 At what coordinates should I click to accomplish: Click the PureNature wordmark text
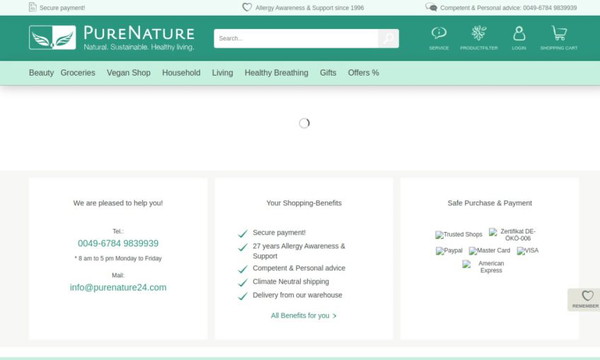[139, 33]
